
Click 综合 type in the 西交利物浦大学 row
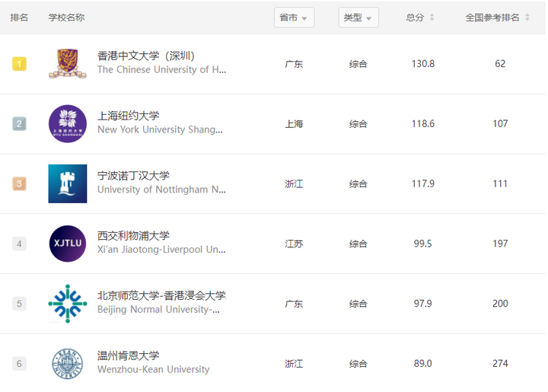click(x=358, y=244)
